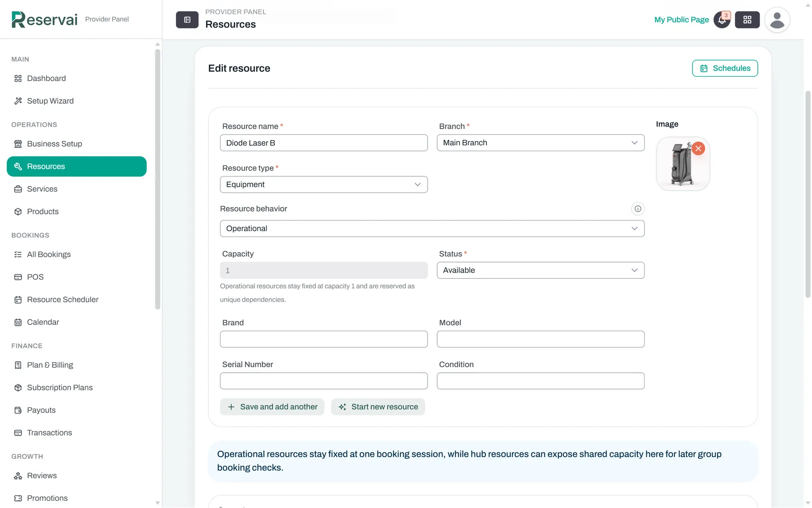
Task: Click Save and add another
Action: click(x=272, y=407)
